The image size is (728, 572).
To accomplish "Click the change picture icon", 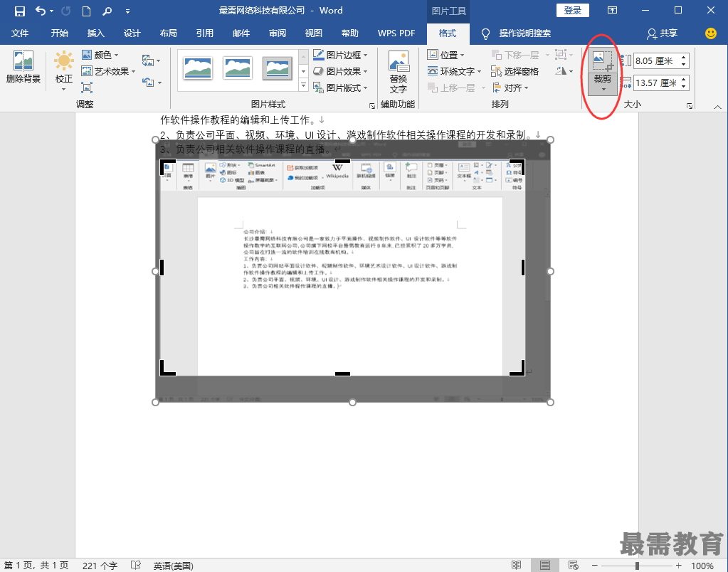I will click(148, 60).
